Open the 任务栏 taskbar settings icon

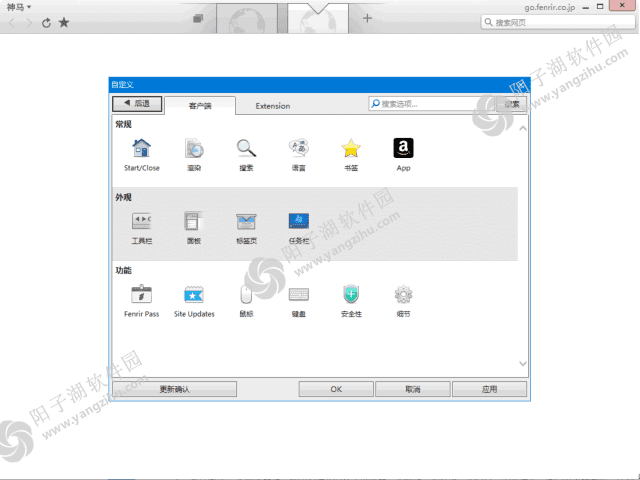[299, 221]
